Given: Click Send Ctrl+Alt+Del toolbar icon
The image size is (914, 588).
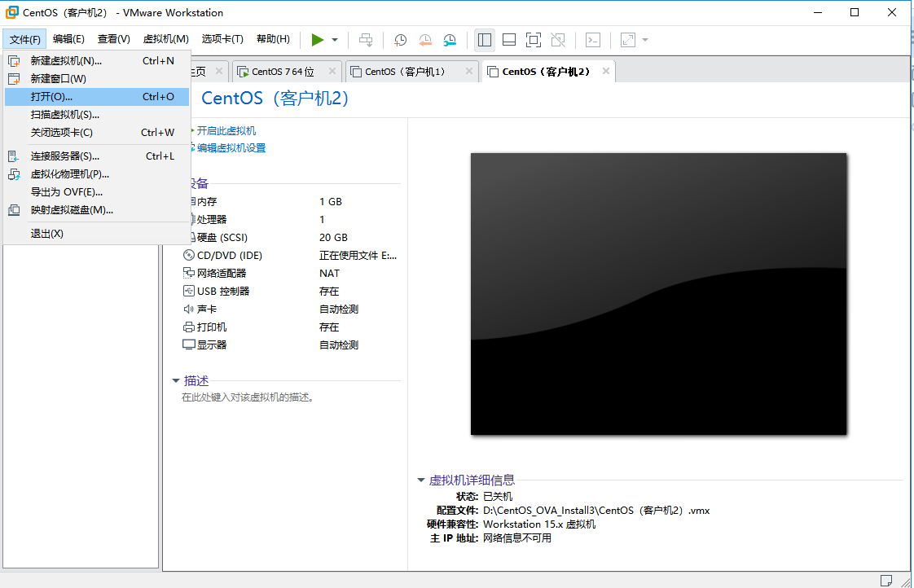Looking at the screenshot, I should (x=366, y=40).
